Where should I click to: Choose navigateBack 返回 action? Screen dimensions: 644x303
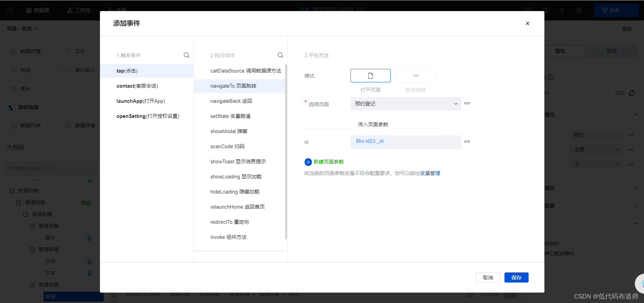[239, 101]
